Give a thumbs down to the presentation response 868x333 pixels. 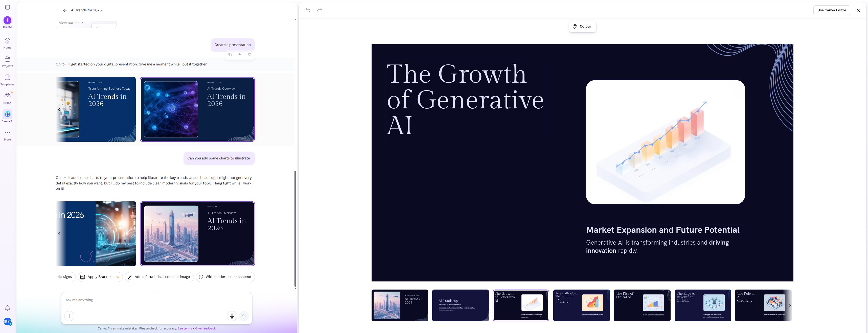(x=249, y=55)
